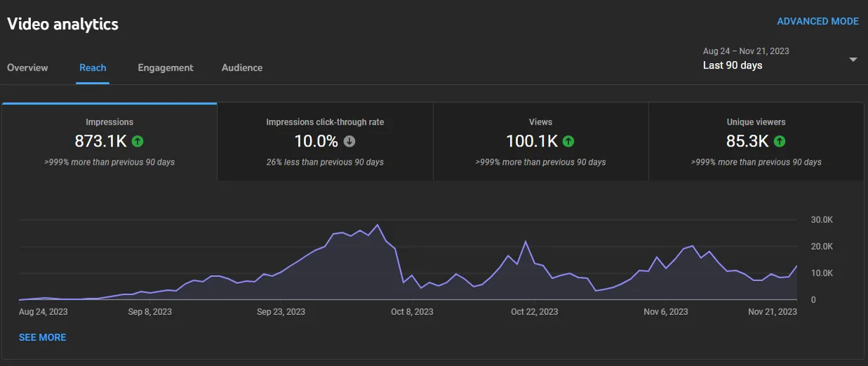This screenshot has width=868, height=366.
Task: Open the date range dropdown arrow
Action: pos(853,60)
